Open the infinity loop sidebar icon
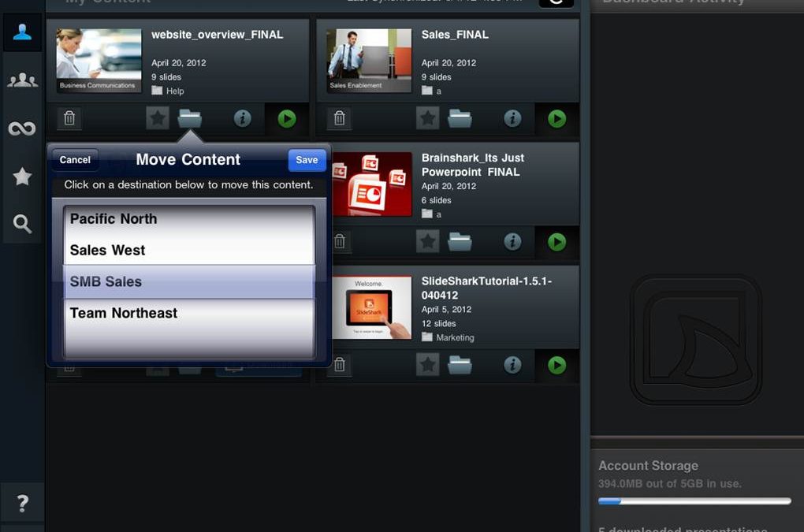 pyautogui.click(x=22, y=128)
